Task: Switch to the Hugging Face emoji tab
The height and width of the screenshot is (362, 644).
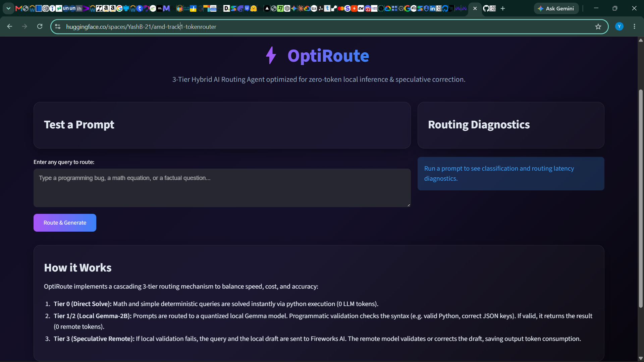Action: click(x=253, y=8)
